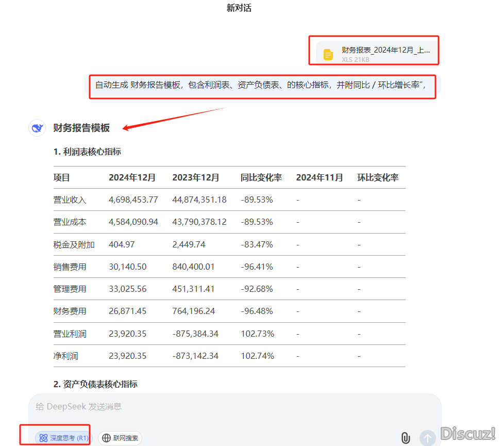Click the 102.73% cell
Viewport: 504px width, 446px height.
pyautogui.click(x=258, y=334)
